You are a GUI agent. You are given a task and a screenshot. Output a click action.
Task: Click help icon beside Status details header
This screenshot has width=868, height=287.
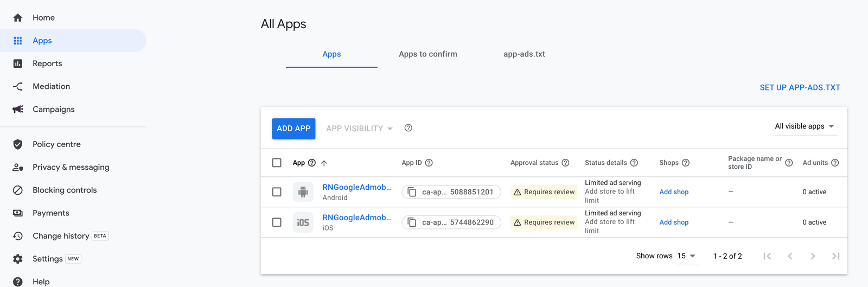(x=634, y=163)
